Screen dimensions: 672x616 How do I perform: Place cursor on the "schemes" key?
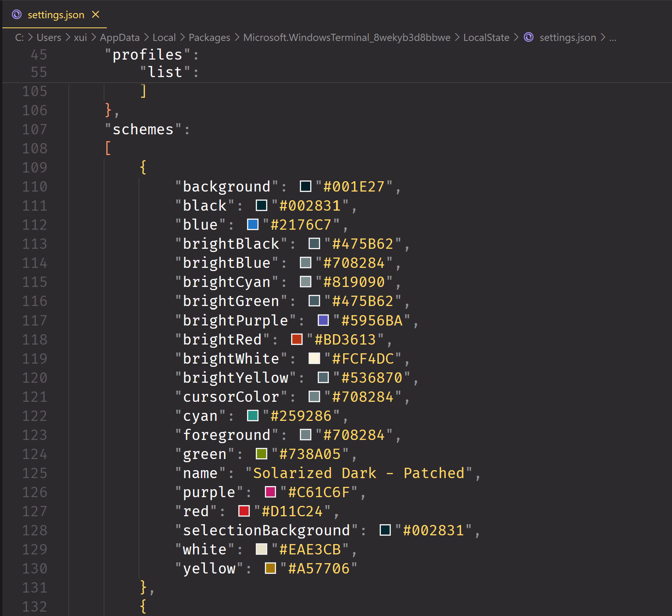[143, 130]
